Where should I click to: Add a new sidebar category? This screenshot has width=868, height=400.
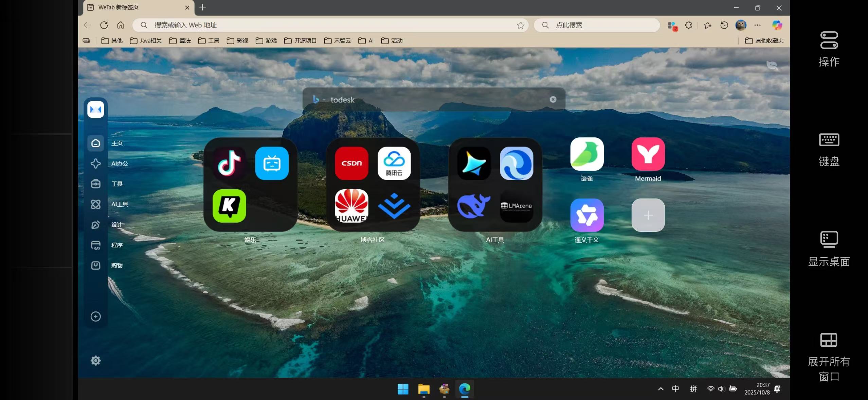96,316
